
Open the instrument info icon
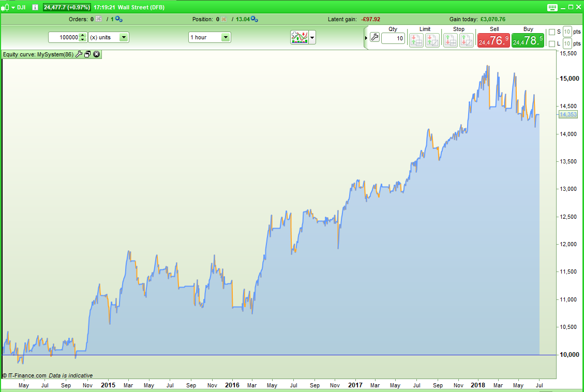pos(35,7)
